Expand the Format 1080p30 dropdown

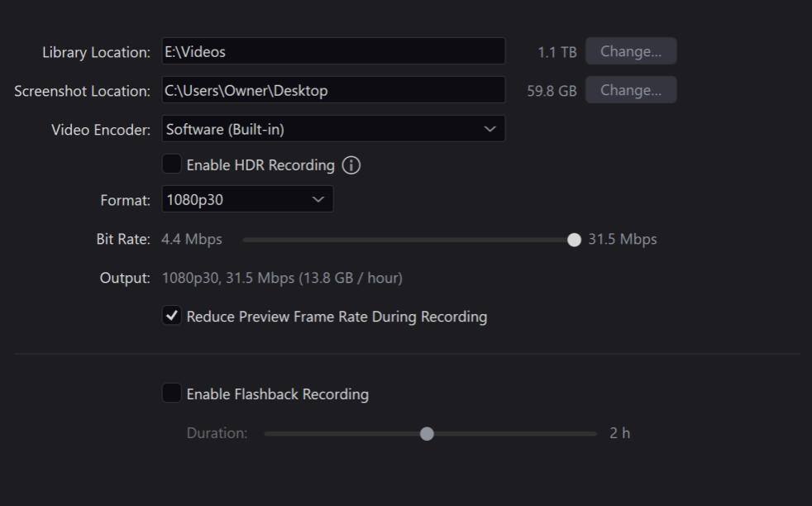(247, 199)
